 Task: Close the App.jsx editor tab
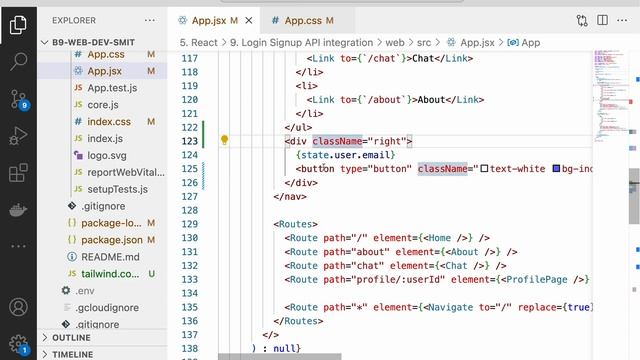[249, 20]
